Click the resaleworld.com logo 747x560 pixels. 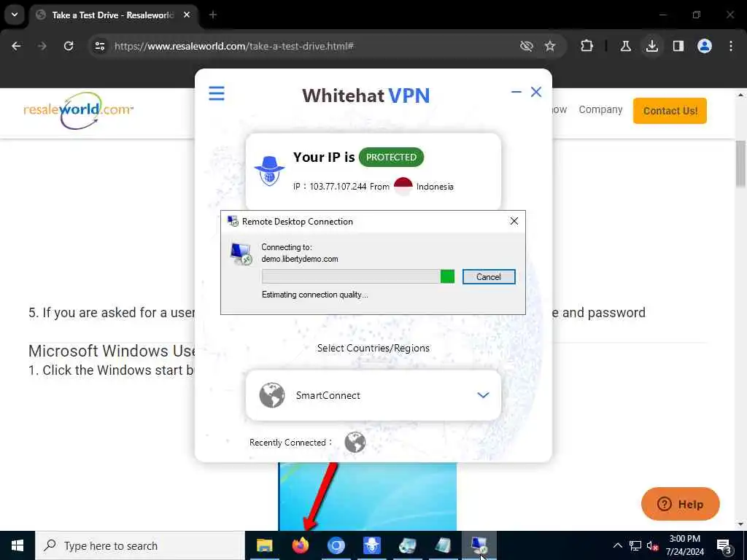79,111
